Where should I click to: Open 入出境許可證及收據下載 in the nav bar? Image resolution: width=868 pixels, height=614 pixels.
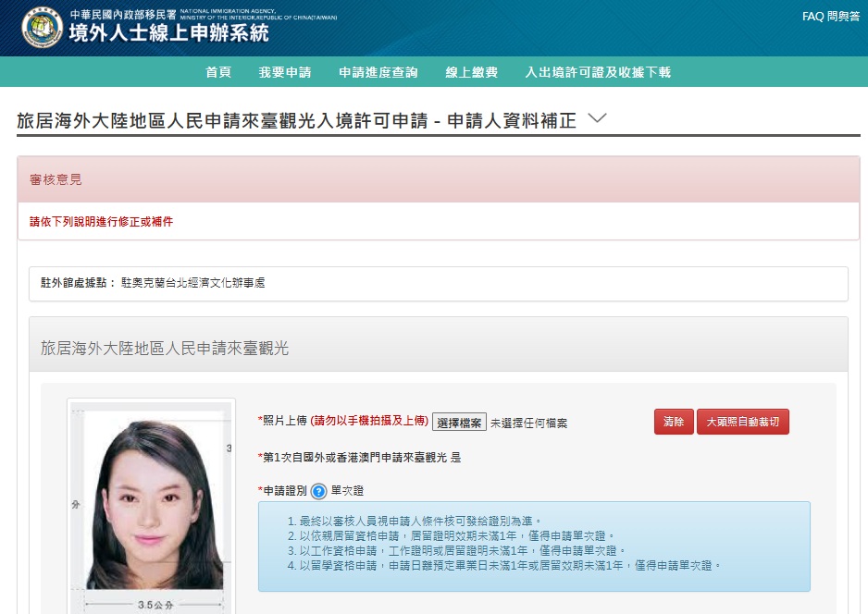pos(597,72)
